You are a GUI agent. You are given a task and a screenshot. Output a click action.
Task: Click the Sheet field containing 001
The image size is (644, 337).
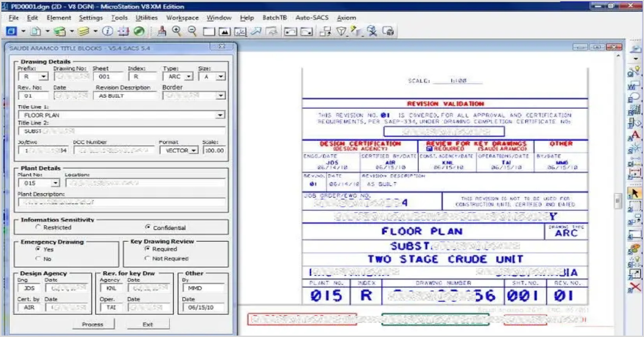108,76
